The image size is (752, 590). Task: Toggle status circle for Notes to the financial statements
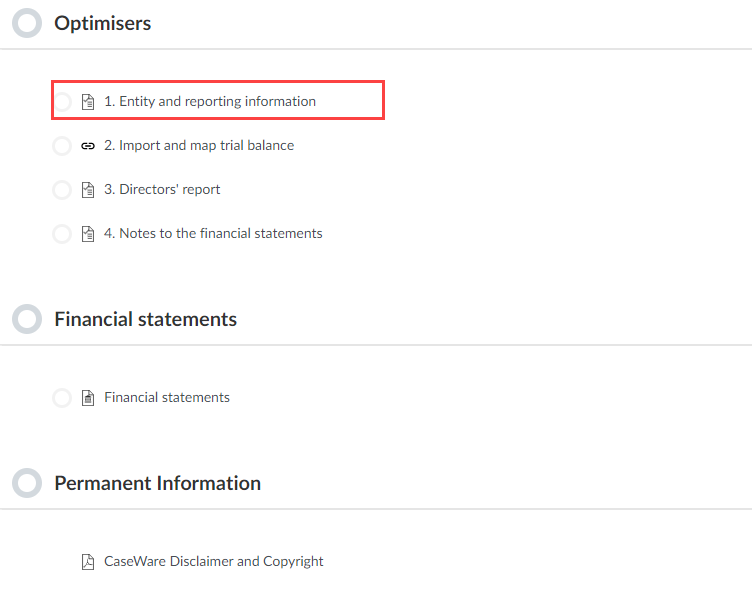(x=62, y=234)
